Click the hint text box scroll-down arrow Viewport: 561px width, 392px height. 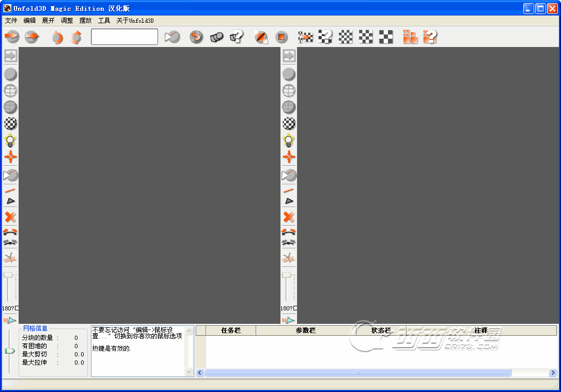(189, 372)
